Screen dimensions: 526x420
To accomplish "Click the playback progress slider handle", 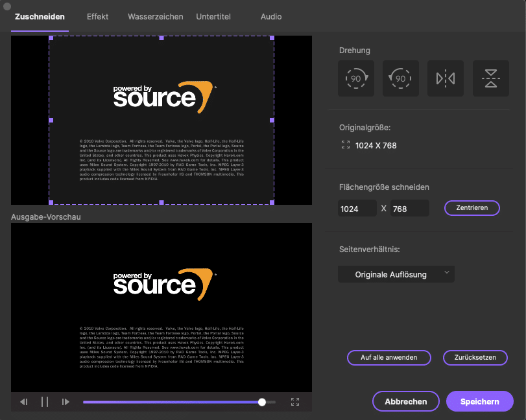I will pos(262,402).
